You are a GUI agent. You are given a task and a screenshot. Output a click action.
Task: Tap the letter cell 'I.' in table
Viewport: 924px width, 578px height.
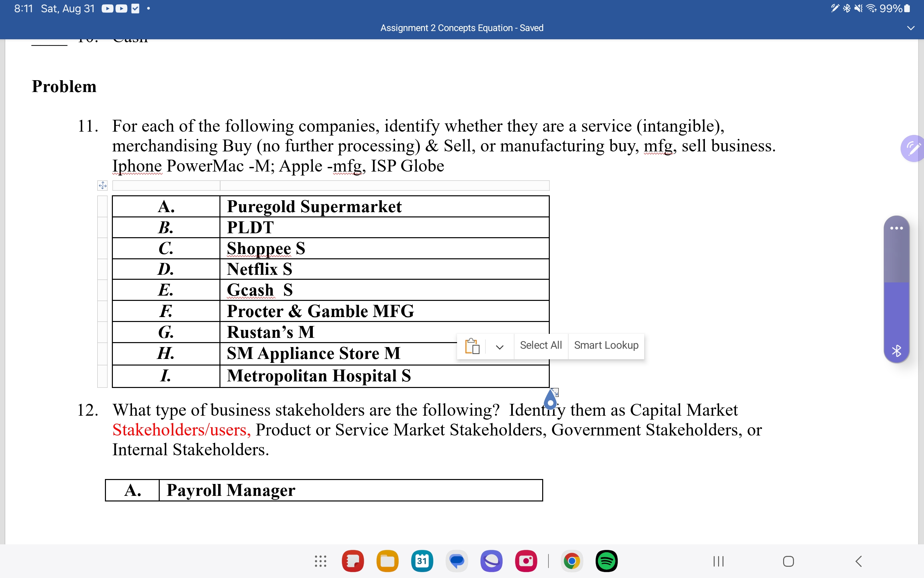point(166,376)
